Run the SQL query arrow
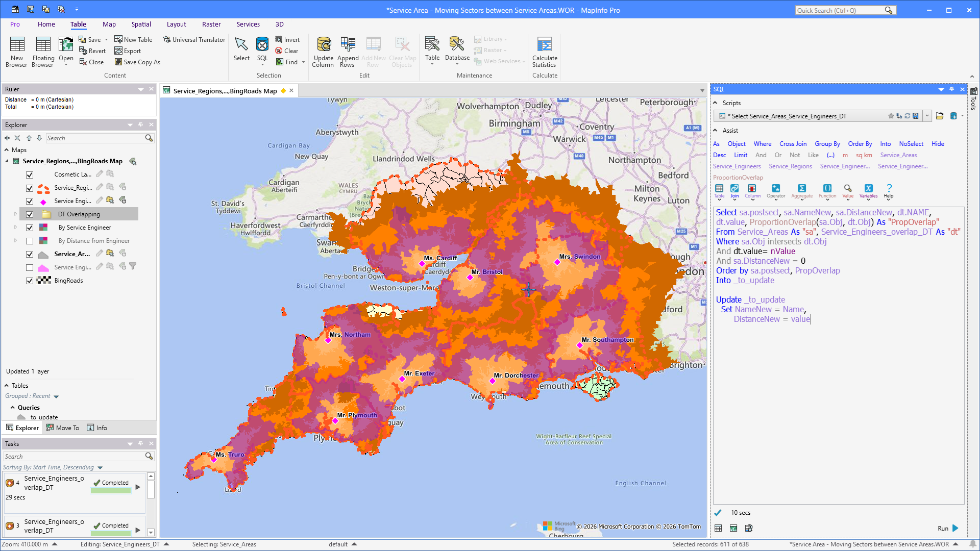This screenshot has height=551, width=980. pyautogui.click(x=955, y=528)
